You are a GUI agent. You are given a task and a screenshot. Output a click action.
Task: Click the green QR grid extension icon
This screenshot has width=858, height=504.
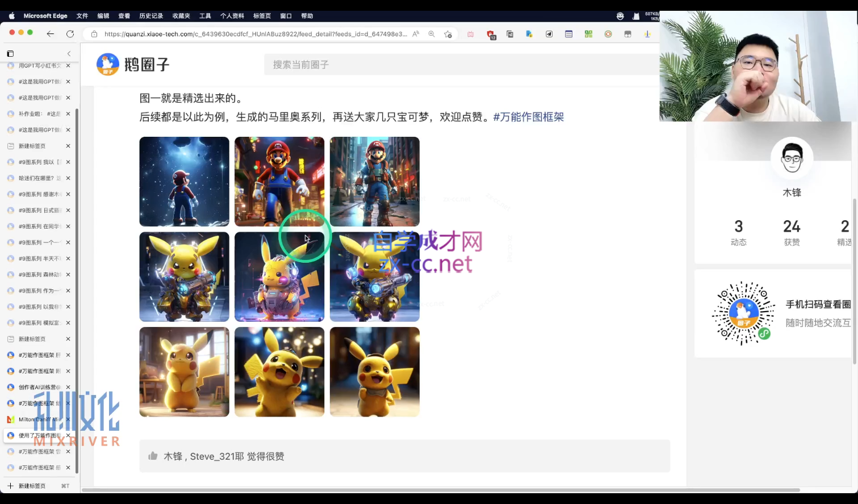588,34
